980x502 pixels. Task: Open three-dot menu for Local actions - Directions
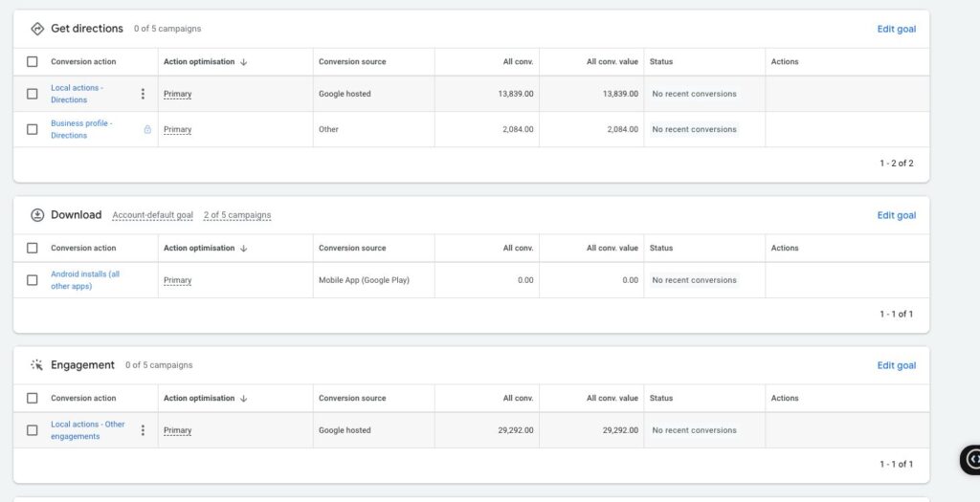(x=144, y=94)
